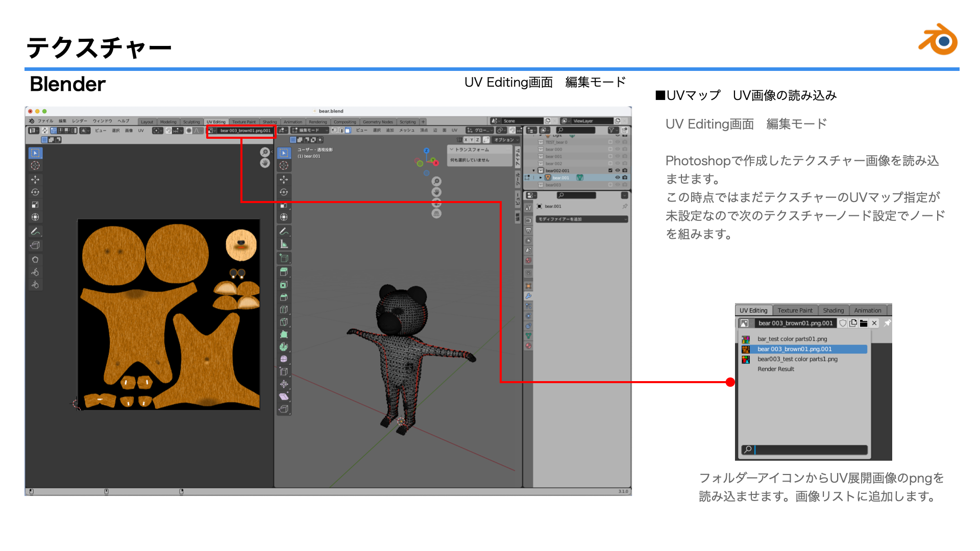Screen dimensions: 980x551
Task: Click the folder icon to open image
Action: pos(864,323)
